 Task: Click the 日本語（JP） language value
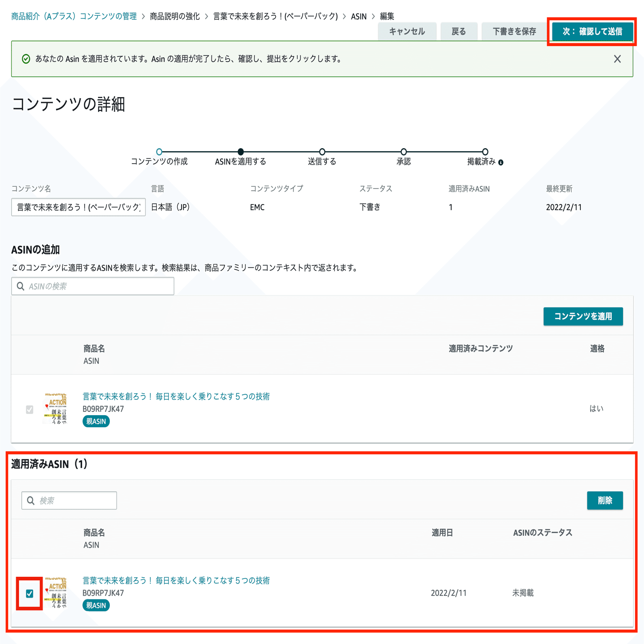[x=171, y=207]
